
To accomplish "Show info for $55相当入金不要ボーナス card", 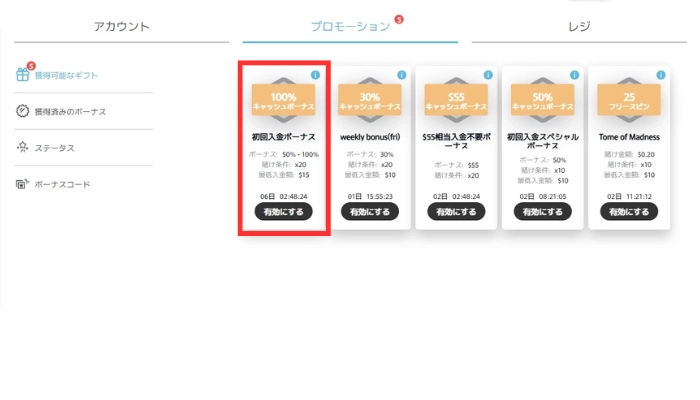I will point(488,75).
